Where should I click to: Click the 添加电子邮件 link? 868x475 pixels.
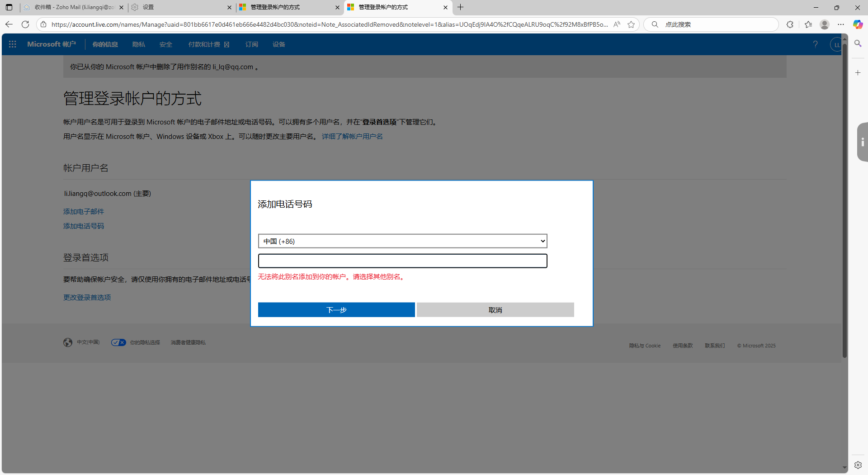[84, 212]
